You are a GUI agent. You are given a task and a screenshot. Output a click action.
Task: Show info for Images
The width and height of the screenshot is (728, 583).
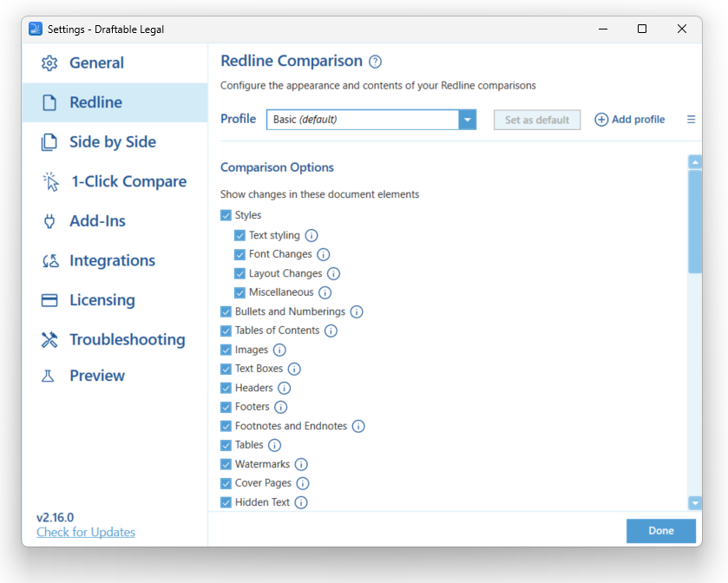pos(279,350)
